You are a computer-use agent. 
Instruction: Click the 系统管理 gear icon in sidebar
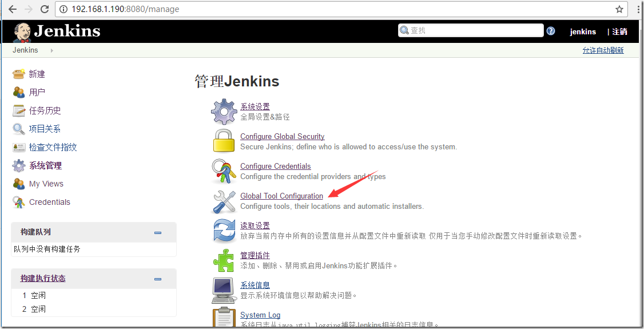point(18,165)
